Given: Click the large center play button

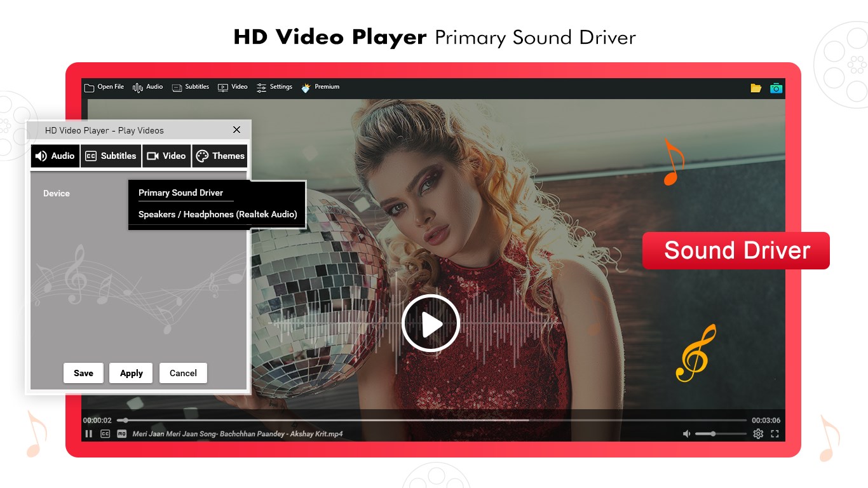Looking at the screenshot, I should pos(430,324).
